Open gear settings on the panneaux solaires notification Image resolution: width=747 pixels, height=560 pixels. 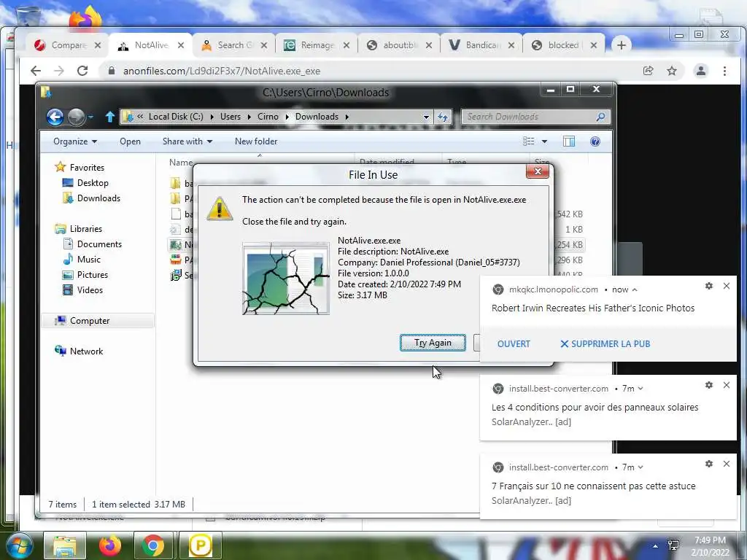(709, 385)
